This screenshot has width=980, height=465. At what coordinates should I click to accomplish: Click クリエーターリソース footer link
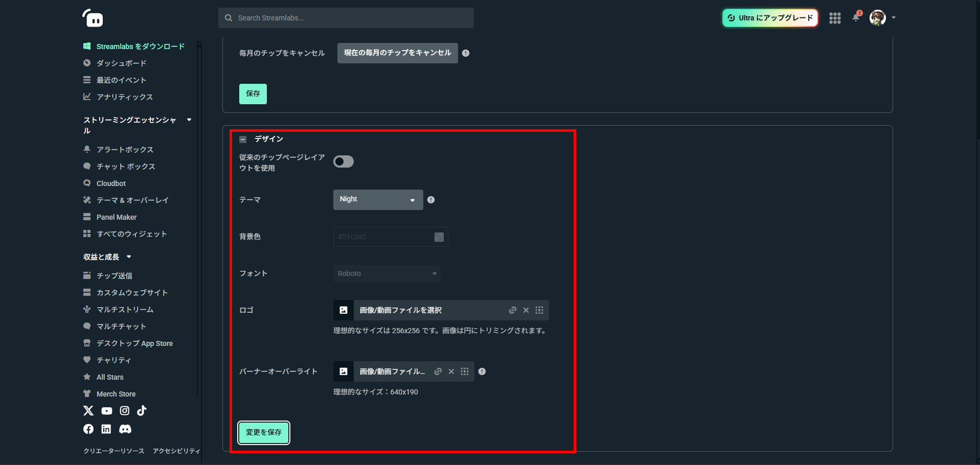(114, 451)
